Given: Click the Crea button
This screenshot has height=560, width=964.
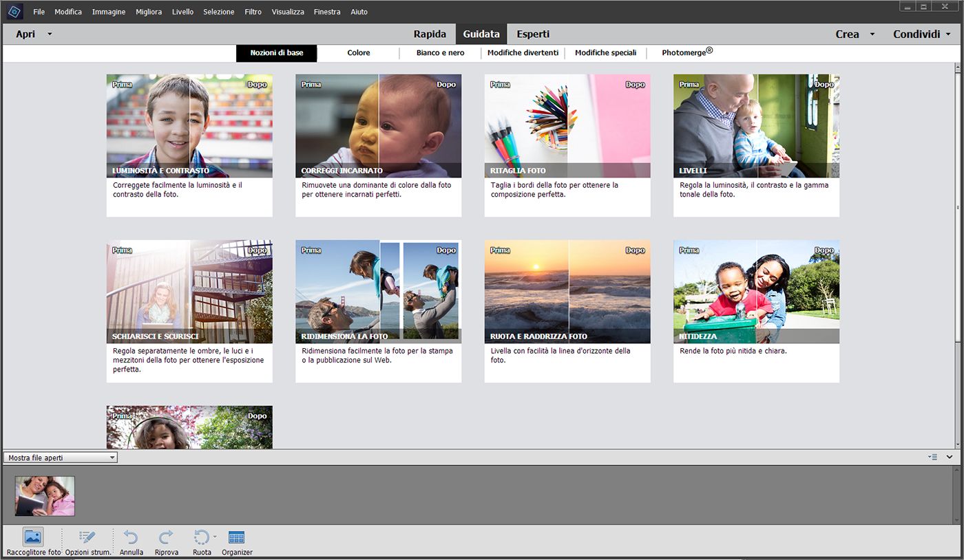Looking at the screenshot, I should click(847, 34).
